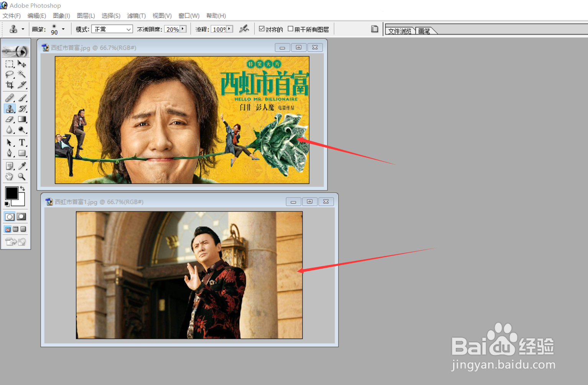Reset to default black and white colors
Screen dimensions: 588x385
pyautogui.click(x=7, y=204)
